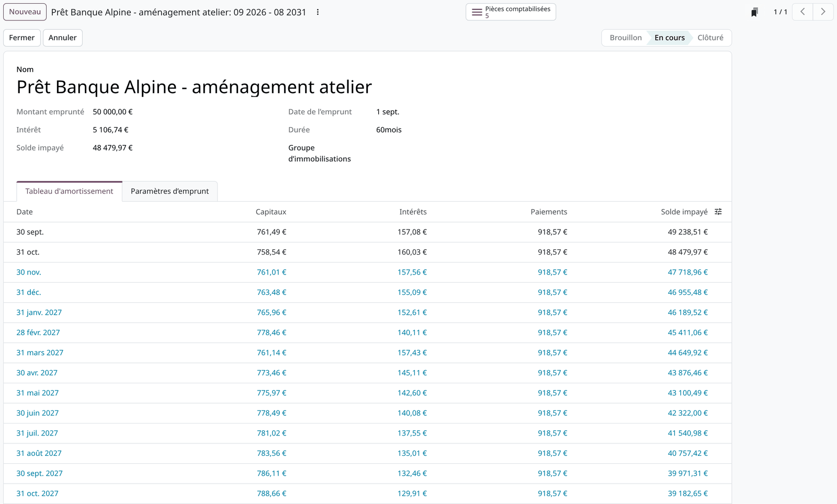Select En cours status stage
This screenshot has height=504, width=837.
[670, 38]
